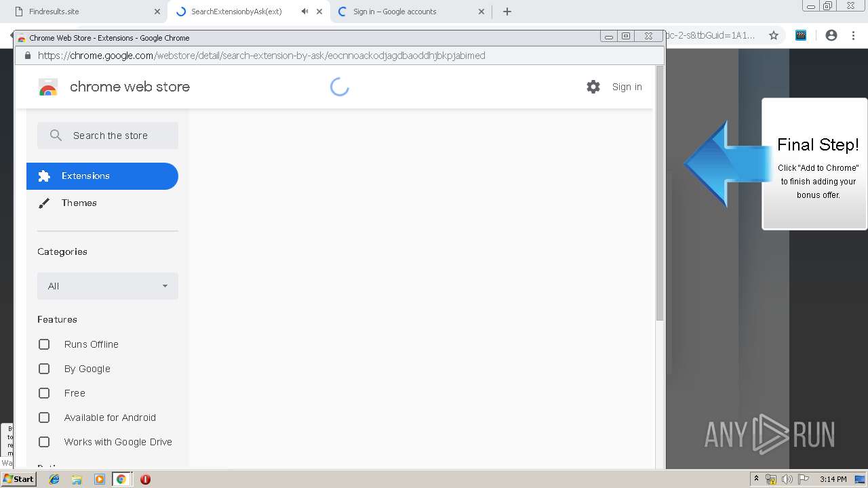Show hidden tray icons arrow
Viewport: 868px width, 488px height.
click(756, 479)
